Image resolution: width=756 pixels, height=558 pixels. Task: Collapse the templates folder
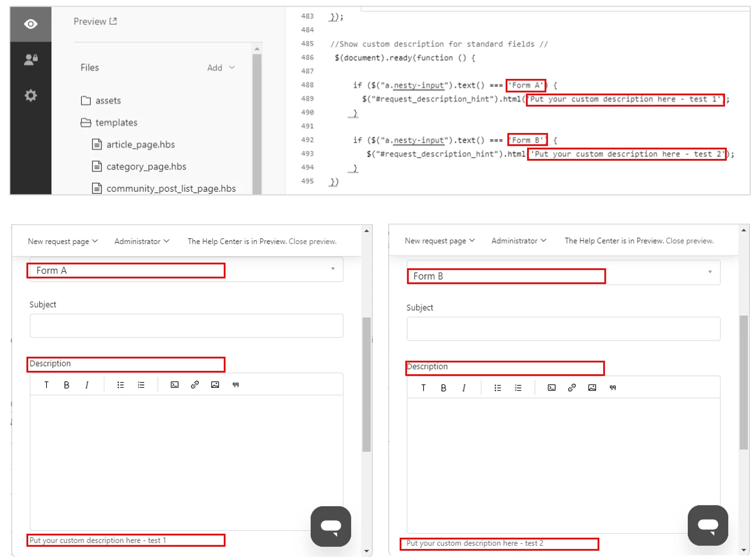pos(109,122)
